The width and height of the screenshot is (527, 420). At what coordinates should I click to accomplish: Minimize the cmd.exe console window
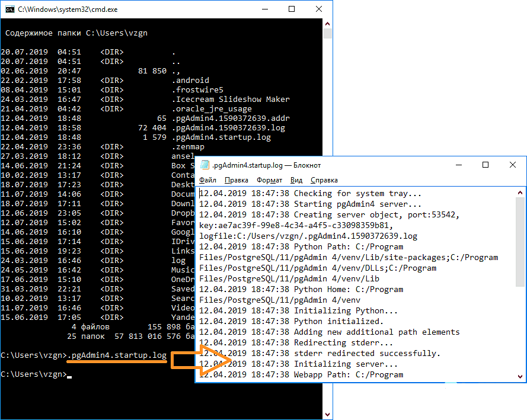click(264, 9)
